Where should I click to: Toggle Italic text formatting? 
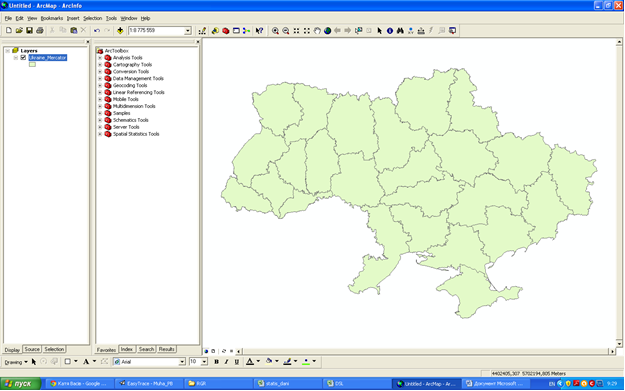pyautogui.click(x=226, y=362)
